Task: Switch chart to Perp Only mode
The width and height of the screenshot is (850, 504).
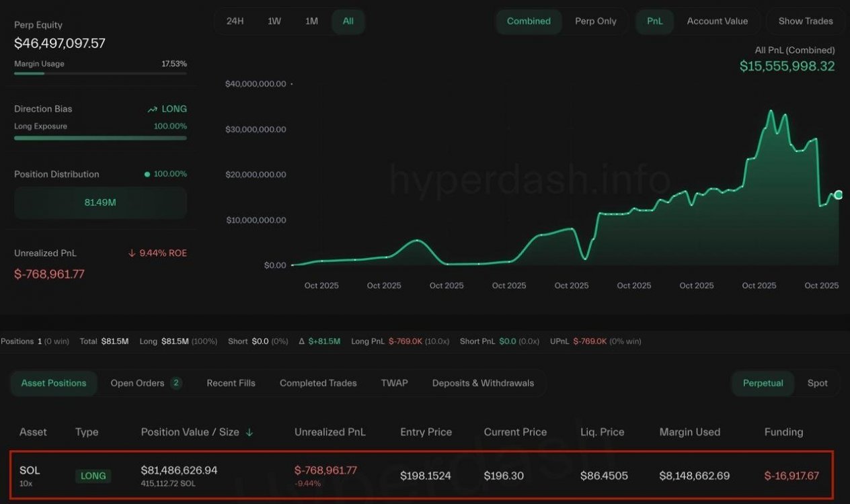Action: 595,21
